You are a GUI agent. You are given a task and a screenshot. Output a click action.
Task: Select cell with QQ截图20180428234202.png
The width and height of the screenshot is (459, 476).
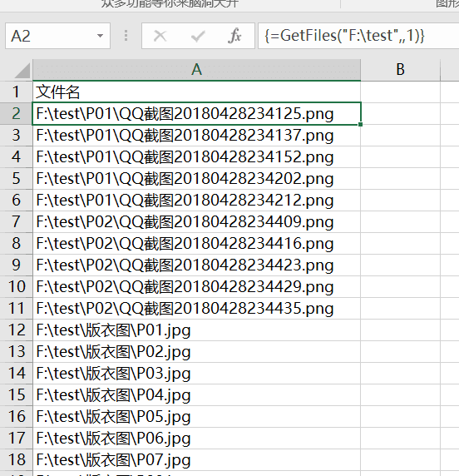coord(196,178)
